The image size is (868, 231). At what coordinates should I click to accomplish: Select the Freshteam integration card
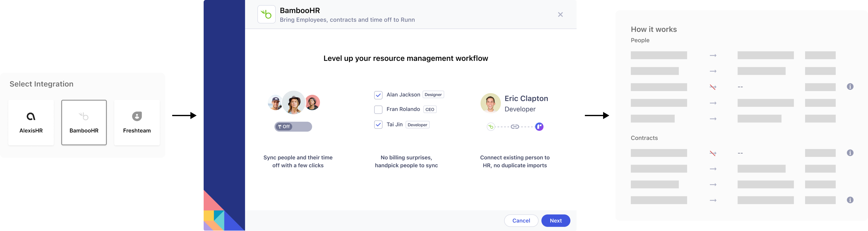(137, 122)
